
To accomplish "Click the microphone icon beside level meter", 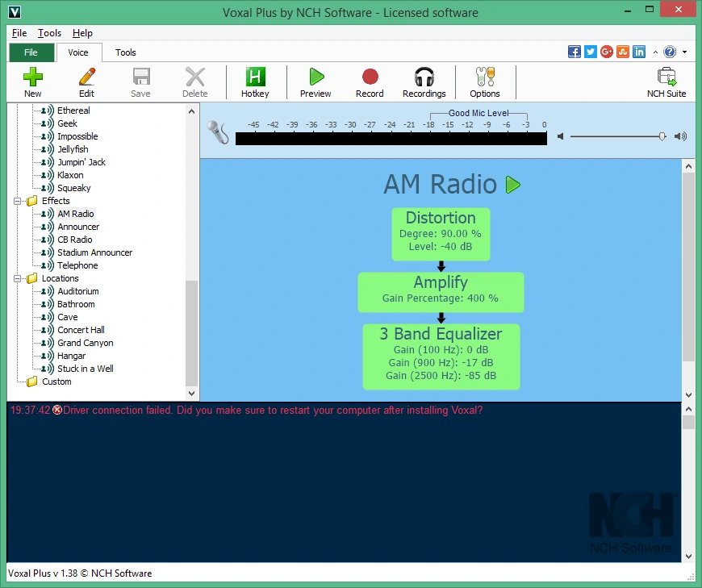I will tap(218, 132).
